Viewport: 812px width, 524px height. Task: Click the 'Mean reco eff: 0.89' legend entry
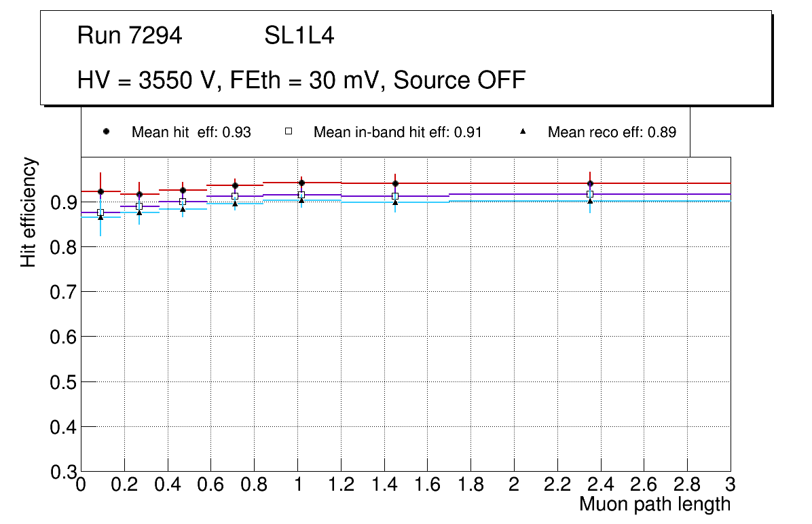pos(612,132)
